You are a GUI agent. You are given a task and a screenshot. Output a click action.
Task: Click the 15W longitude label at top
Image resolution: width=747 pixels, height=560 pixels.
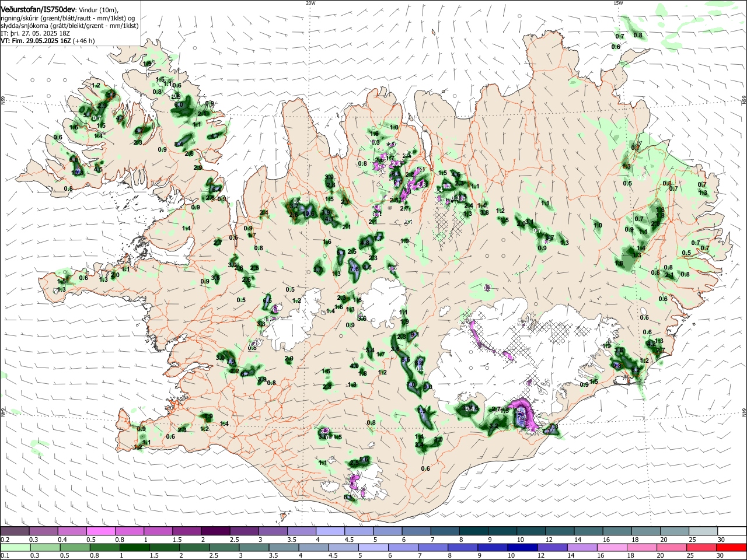click(x=618, y=2)
